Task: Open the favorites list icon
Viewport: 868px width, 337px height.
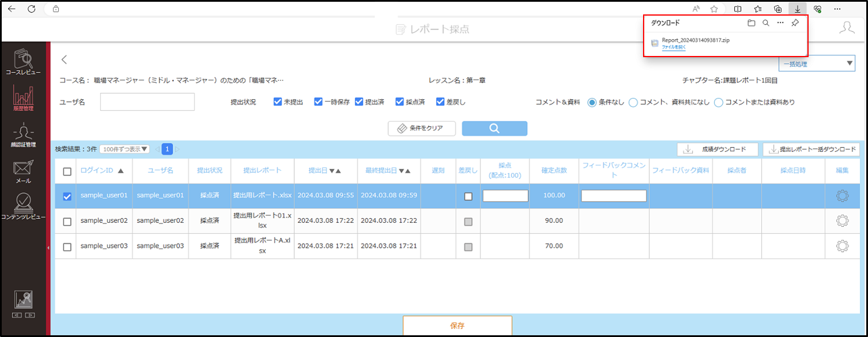Action: [758, 9]
